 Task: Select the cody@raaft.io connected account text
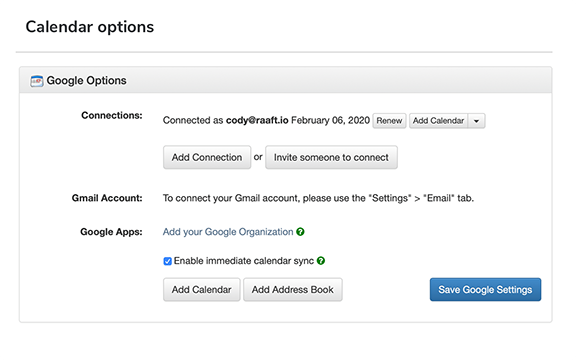point(257,120)
